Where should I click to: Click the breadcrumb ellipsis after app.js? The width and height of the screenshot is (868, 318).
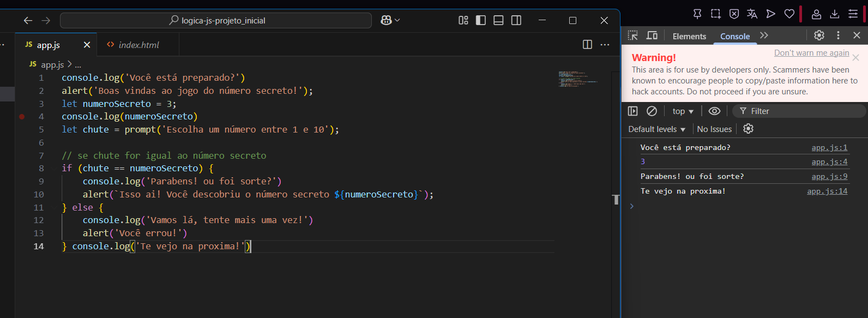[78, 65]
